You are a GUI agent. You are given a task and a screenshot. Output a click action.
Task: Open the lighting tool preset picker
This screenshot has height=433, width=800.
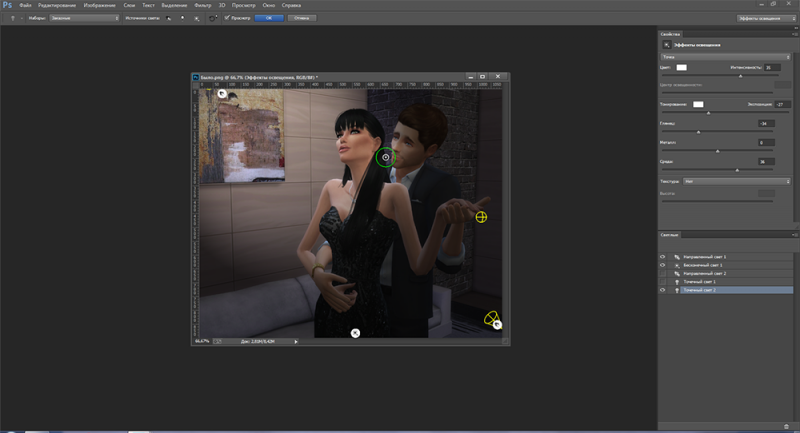coord(15,18)
